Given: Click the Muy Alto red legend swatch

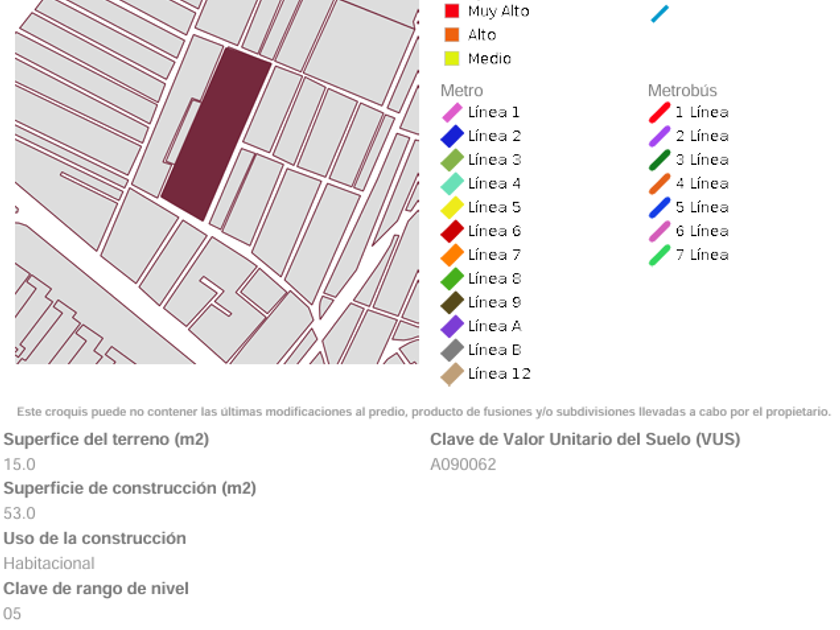Looking at the screenshot, I should tap(452, 11).
